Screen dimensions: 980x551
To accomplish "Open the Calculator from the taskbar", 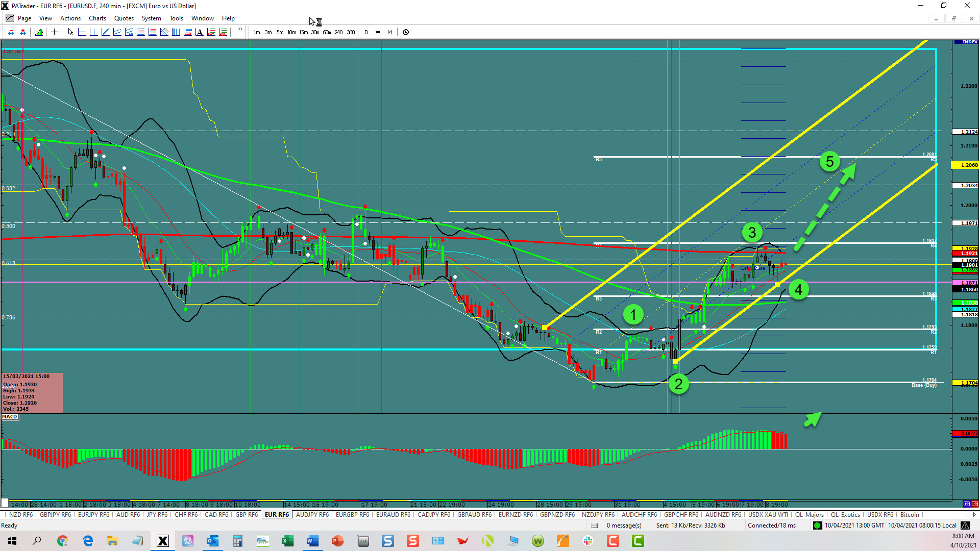I will pos(237,541).
